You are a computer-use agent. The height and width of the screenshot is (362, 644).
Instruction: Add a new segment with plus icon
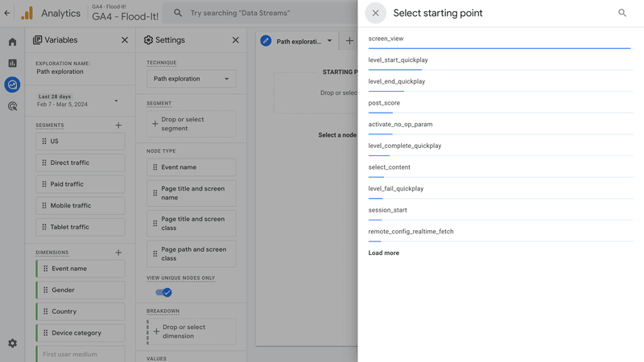pyautogui.click(x=118, y=125)
